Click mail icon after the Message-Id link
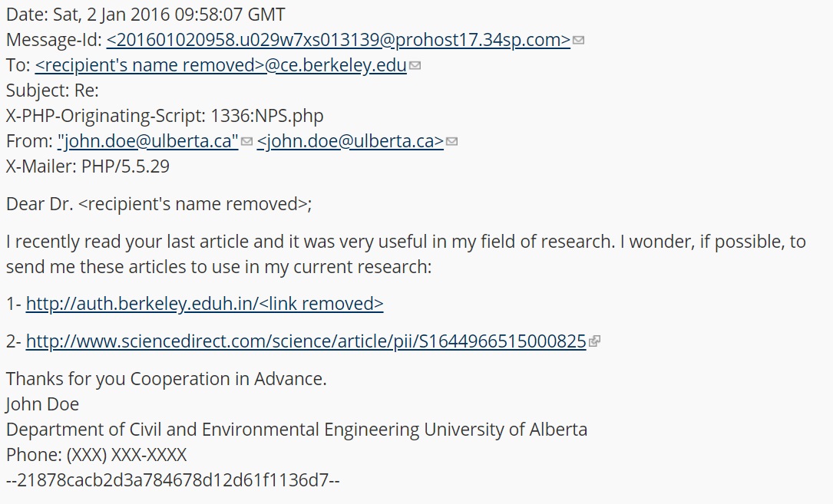 579,40
